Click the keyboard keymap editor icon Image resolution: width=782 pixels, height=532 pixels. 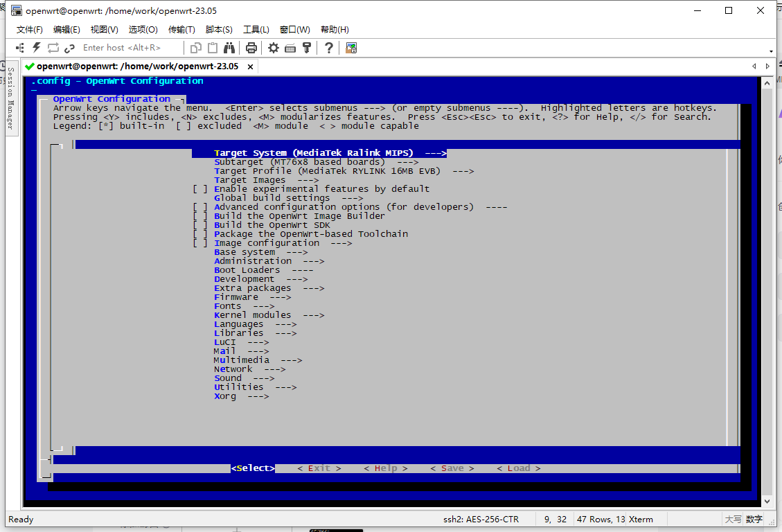[x=290, y=48]
